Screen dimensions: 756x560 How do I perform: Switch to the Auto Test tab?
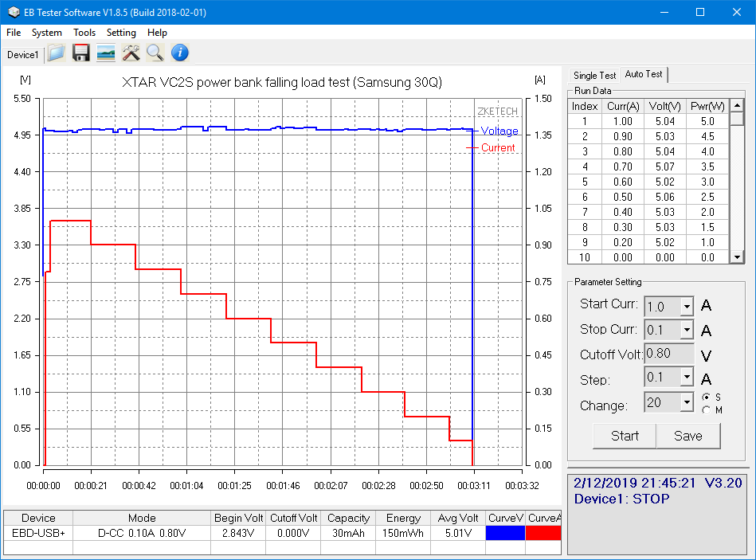644,74
